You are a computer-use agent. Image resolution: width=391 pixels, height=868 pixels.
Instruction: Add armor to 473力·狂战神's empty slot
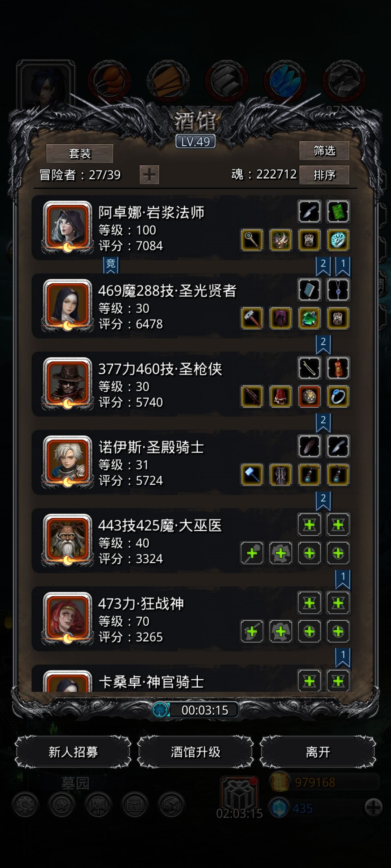(x=281, y=631)
